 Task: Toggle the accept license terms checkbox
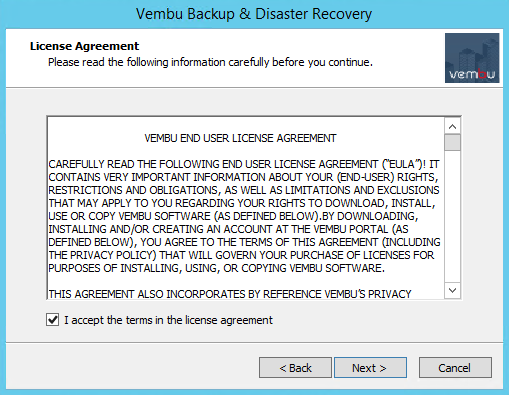click(x=52, y=320)
